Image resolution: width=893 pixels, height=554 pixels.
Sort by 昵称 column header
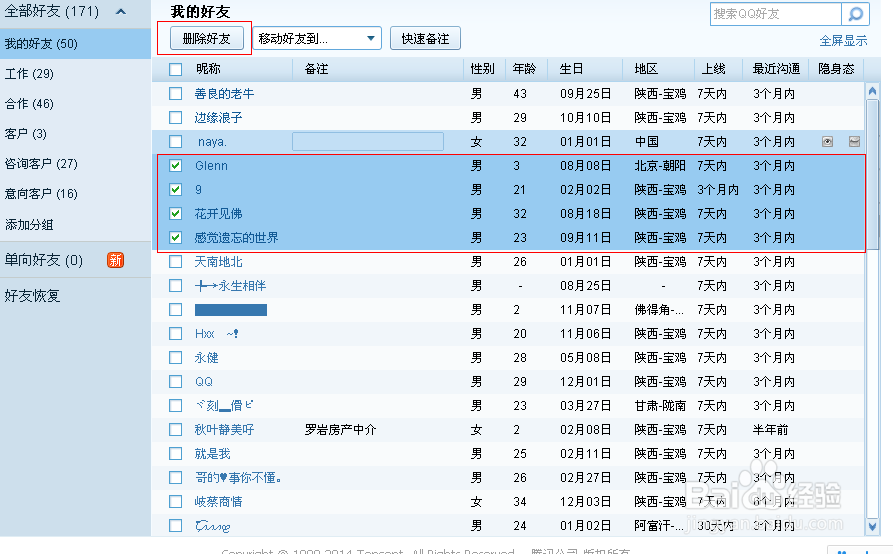point(208,69)
